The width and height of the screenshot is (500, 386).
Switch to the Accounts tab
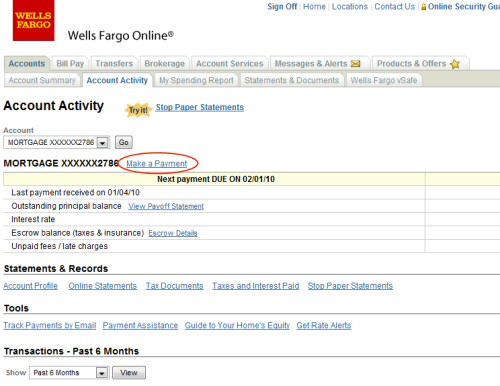click(x=27, y=64)
